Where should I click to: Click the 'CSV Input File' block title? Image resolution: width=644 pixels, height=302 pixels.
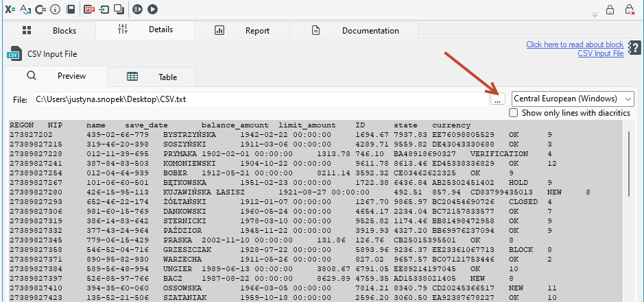coord(52,54)
